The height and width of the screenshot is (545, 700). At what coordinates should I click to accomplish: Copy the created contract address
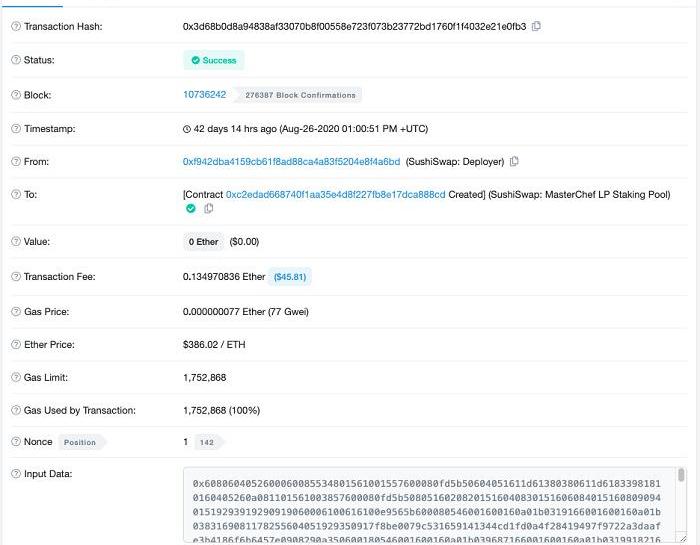point(208,209)
